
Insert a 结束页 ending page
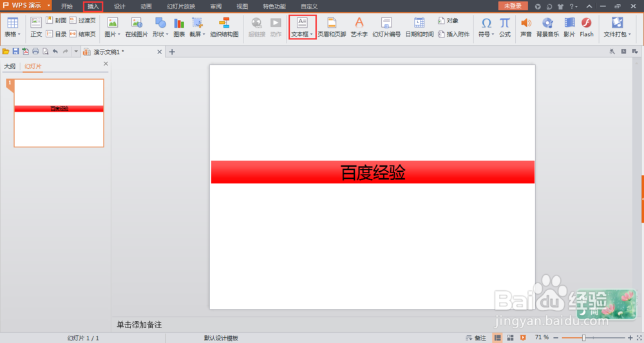[x=82, y=34]
